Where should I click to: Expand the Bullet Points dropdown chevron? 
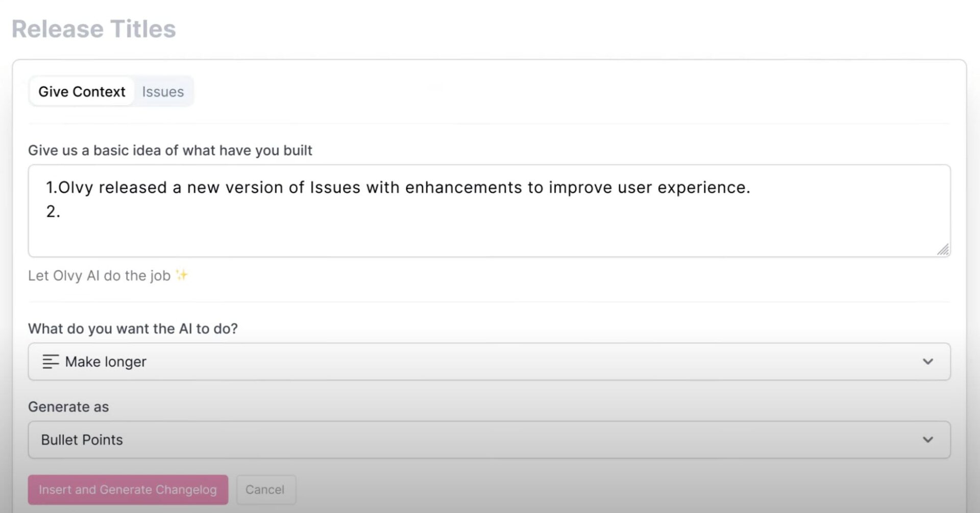click(928, 440)
